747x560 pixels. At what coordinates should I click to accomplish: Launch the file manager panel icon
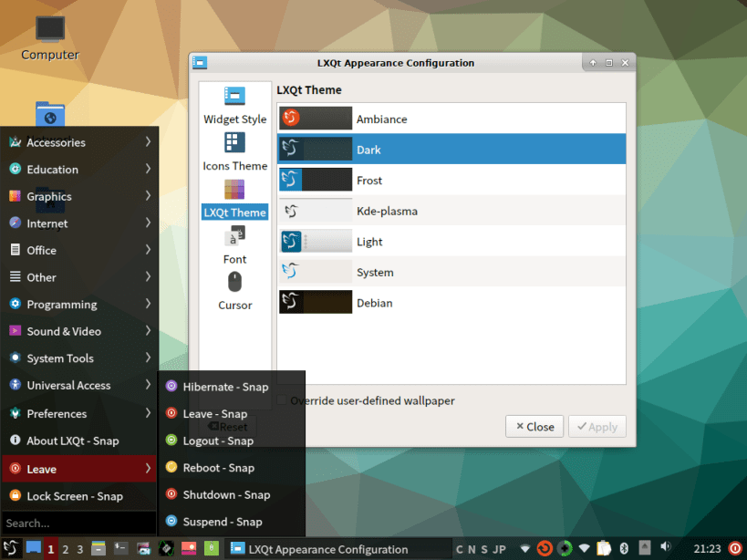tap(99, 548)
